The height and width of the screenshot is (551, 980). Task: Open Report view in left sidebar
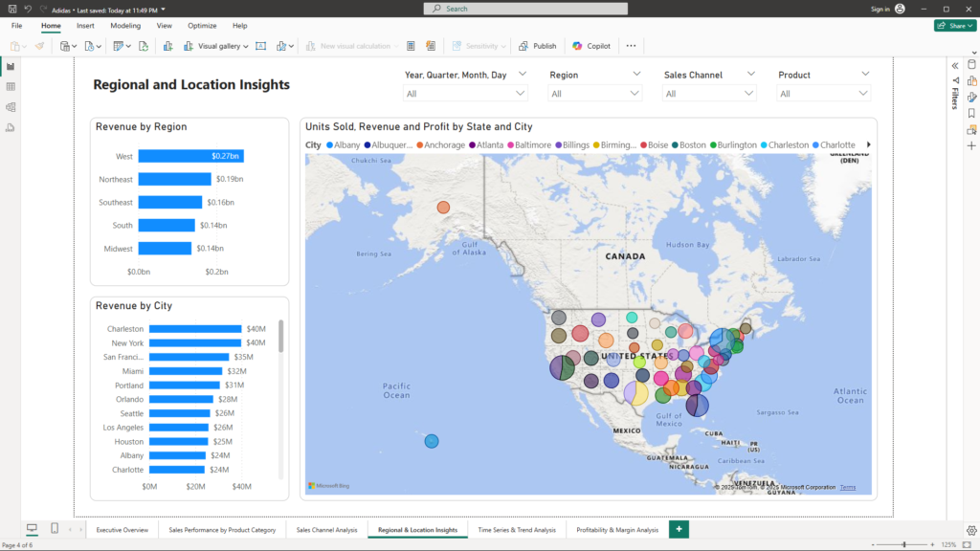(11, 66)
